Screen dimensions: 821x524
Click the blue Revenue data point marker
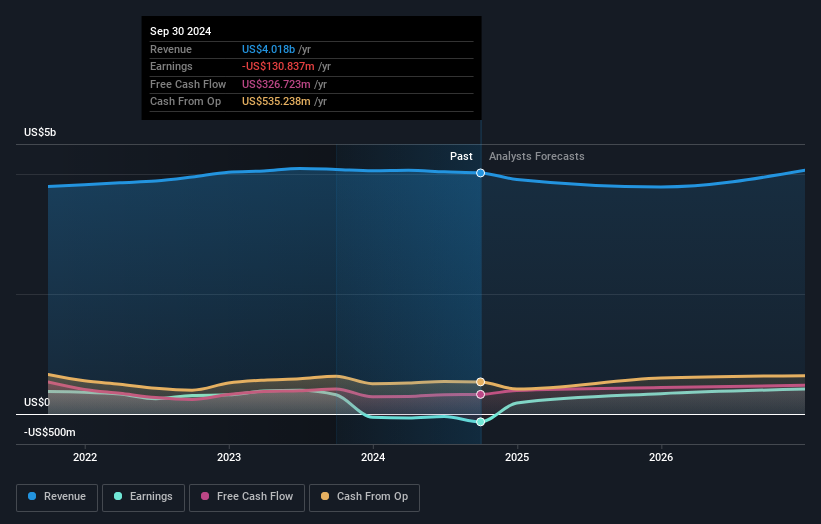[x=480, y=173]
